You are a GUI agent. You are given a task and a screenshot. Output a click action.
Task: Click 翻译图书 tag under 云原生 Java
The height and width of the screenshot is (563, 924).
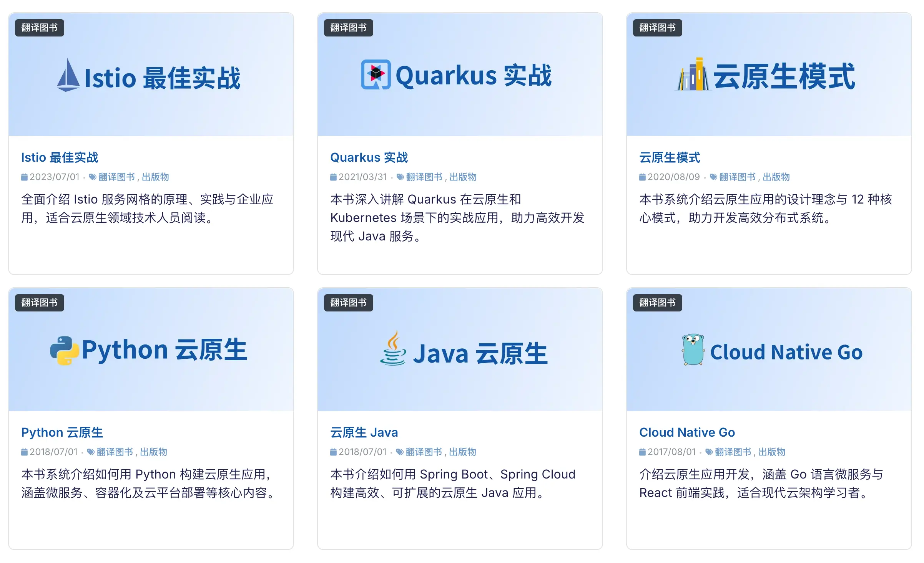[424, 452]
